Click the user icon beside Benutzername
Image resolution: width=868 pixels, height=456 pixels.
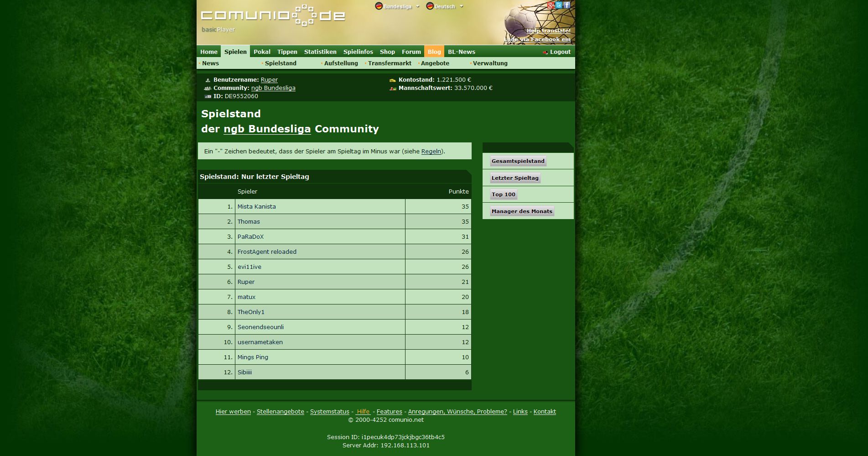pos(208,80)
